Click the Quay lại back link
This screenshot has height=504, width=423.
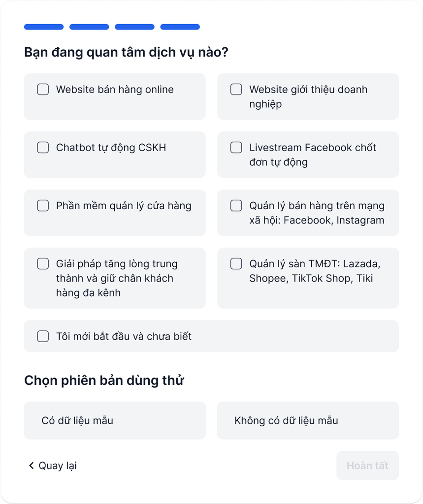coord(58,466)
